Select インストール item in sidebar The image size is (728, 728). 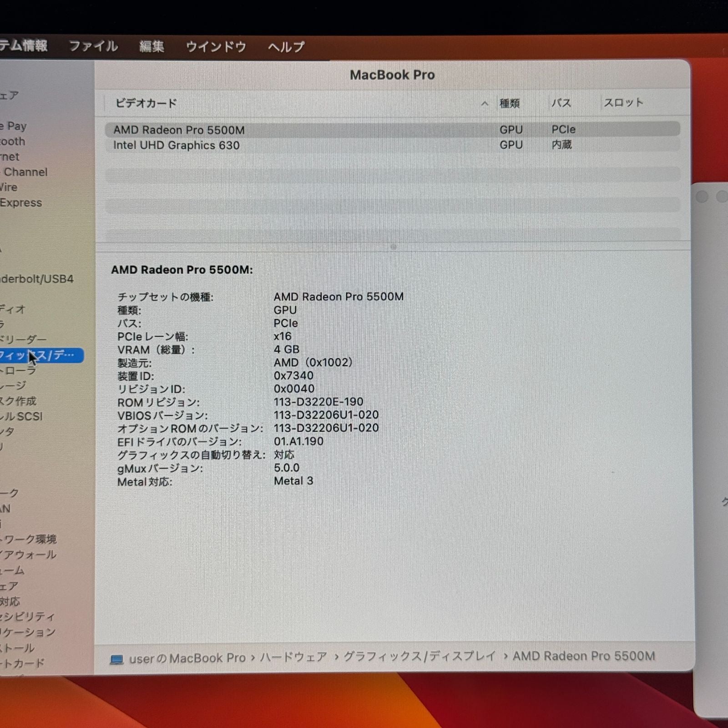click(x=17, y=648)
